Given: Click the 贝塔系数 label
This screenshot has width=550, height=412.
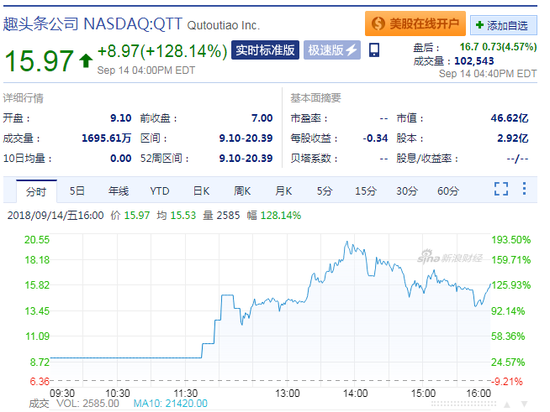Looking at the screenshot, I should click(314, 158).
